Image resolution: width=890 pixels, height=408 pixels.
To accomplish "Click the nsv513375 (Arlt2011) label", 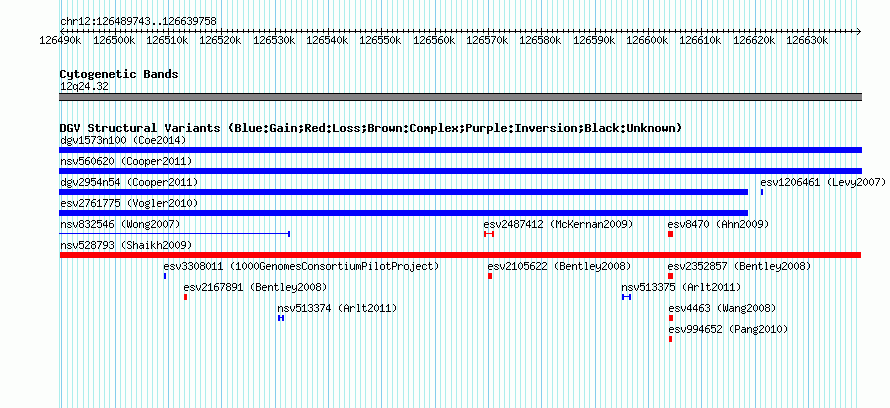I will [x=681, y=287].
